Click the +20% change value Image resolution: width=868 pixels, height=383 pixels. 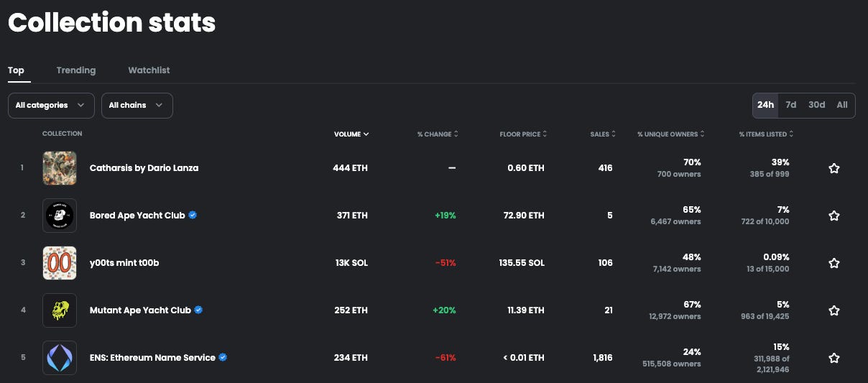pyautogui.click(x=444, y=310)
